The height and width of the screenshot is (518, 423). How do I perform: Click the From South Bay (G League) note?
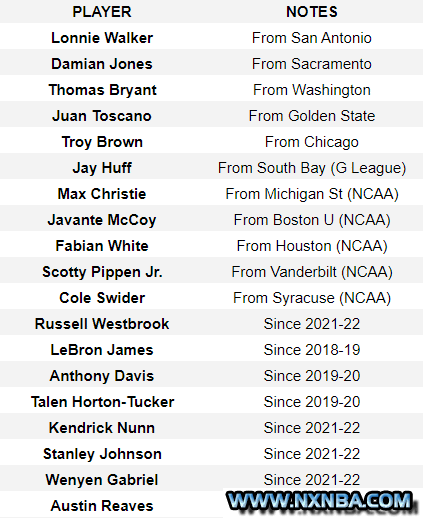pyautogui.click(x=312, y=168)
